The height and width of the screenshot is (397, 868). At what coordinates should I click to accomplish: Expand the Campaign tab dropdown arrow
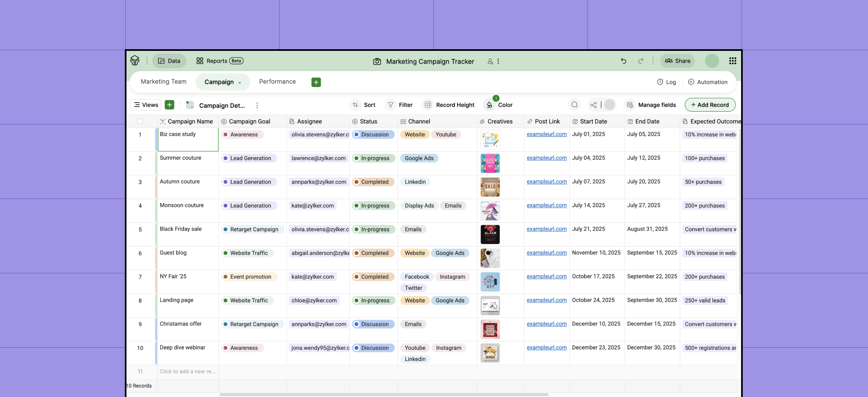point(240,83)
